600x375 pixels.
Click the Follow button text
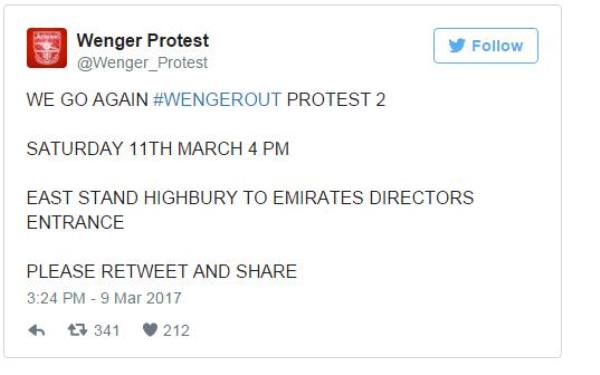pyautogui.click(x=497, y=46)
